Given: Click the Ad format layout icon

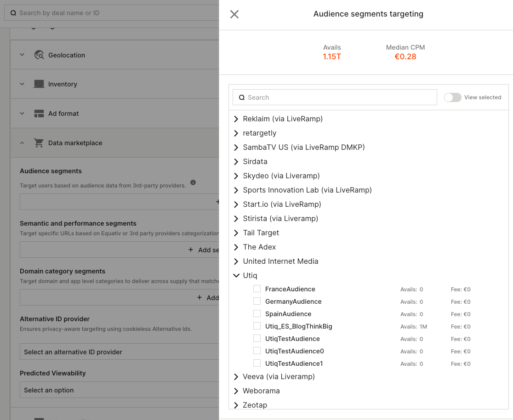Looking at the screenshot, I should click(39, 114).
